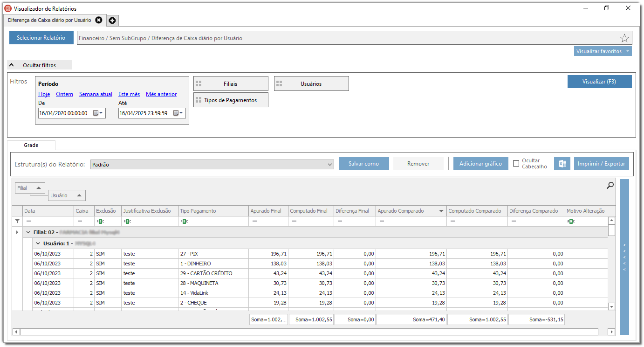Click row indicator arrow beside Filial: 02
The height and width of the screenshot is (347, 644).
point(17,232)
